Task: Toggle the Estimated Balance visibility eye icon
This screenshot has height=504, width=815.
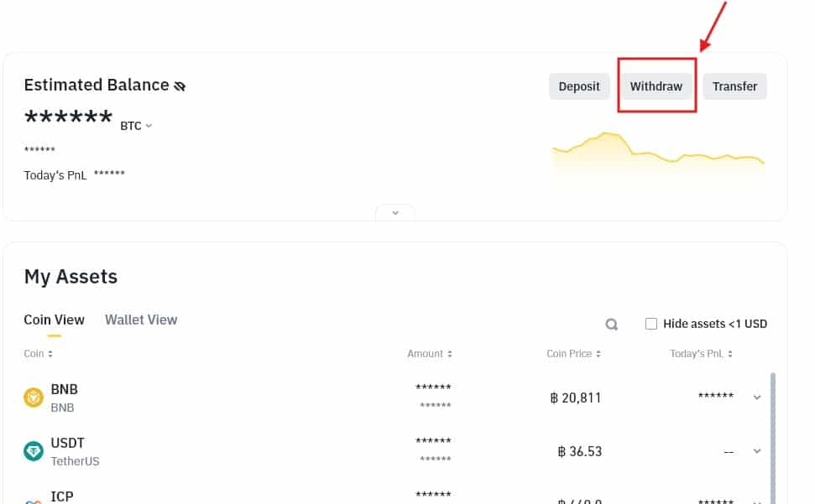Action: click(179, 86)
